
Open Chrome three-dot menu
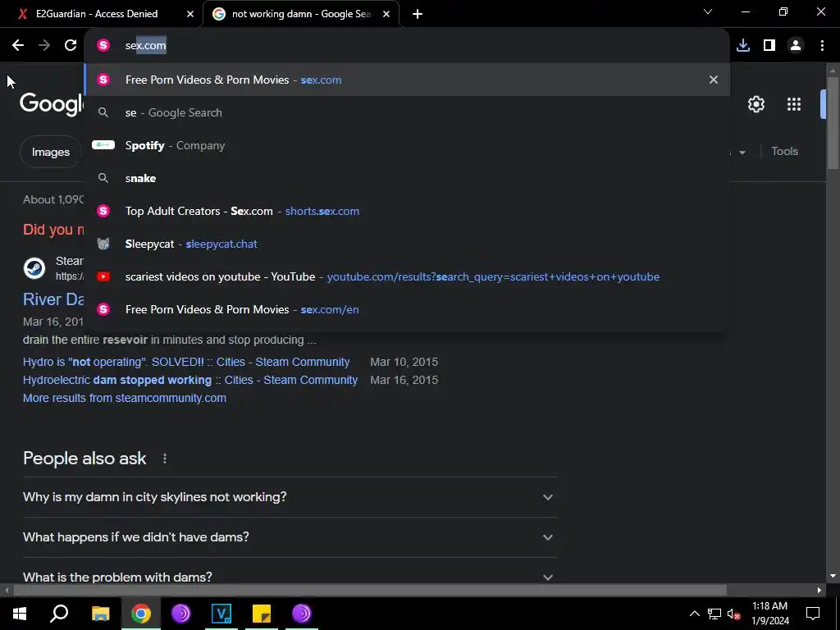822,46
